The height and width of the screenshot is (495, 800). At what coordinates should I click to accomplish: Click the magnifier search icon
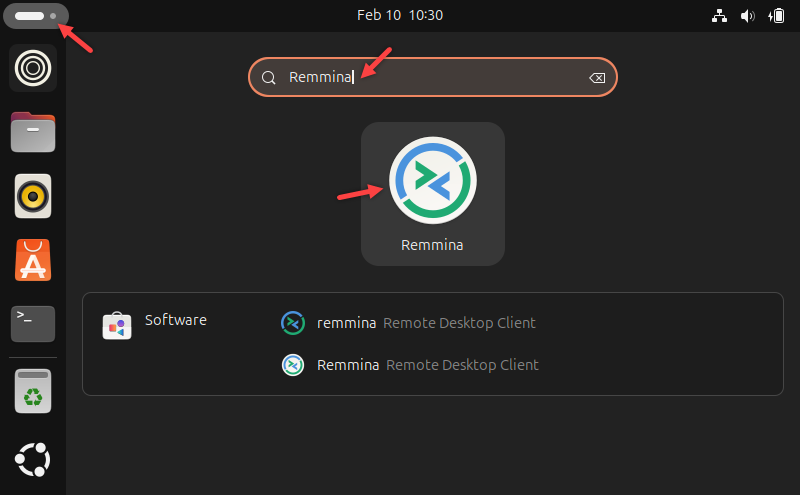[268, 78]
